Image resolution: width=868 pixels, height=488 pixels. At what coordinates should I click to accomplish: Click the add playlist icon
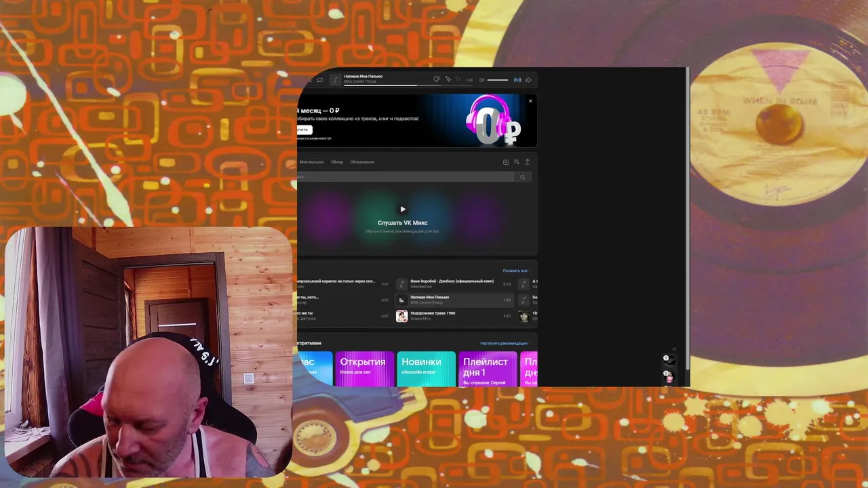(x=516, y=162)
